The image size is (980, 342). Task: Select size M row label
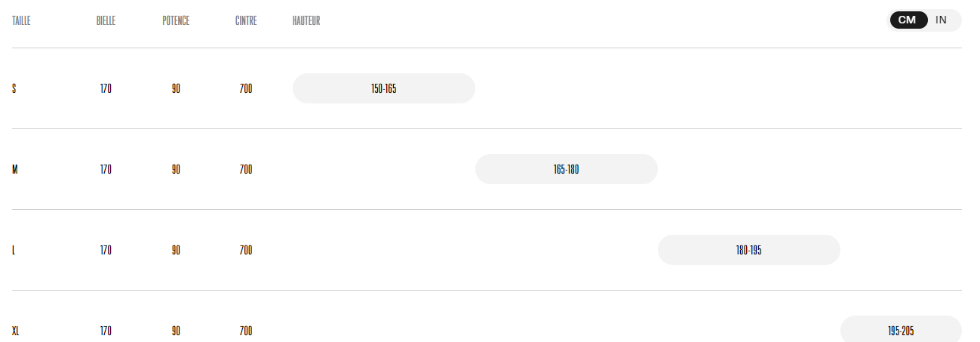15,169
